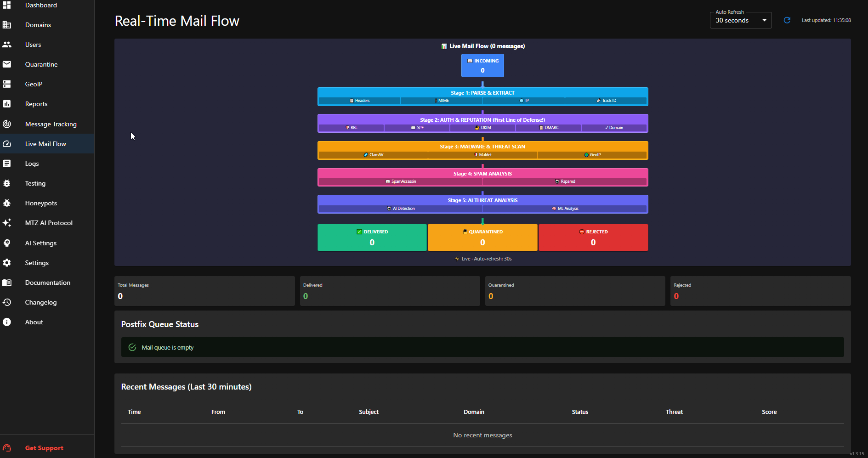Screen dimensions: 868x458
Task: Click the green DELIVERED status block
Action: [x=372, y=237]
